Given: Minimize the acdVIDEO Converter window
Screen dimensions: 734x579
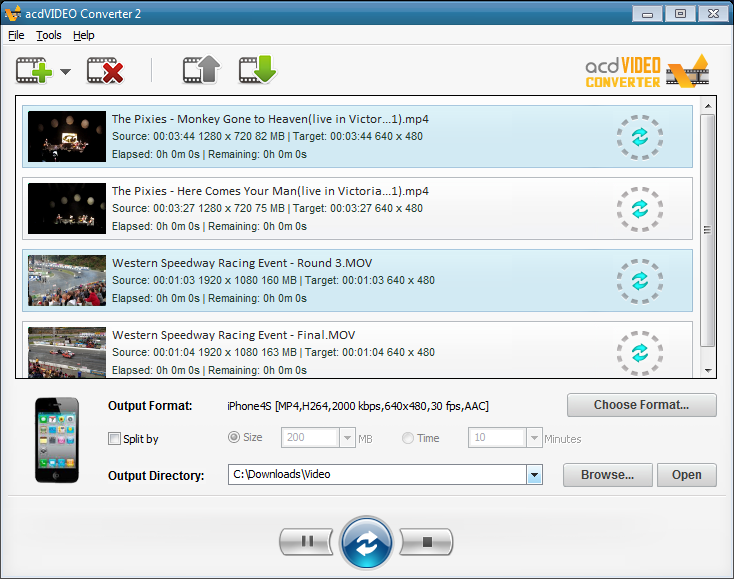Looking at the screenshot, I should pos(647,14).
